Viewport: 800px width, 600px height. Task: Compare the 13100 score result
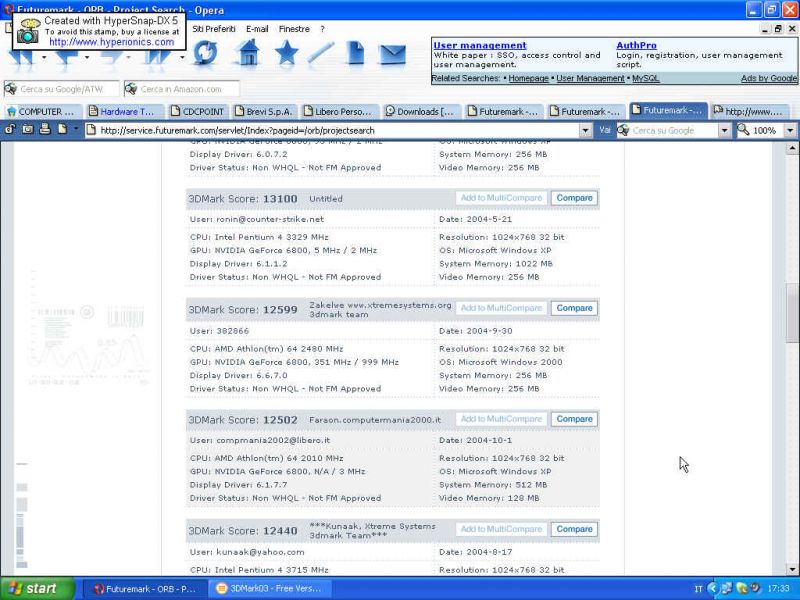(x=574, y=198)
